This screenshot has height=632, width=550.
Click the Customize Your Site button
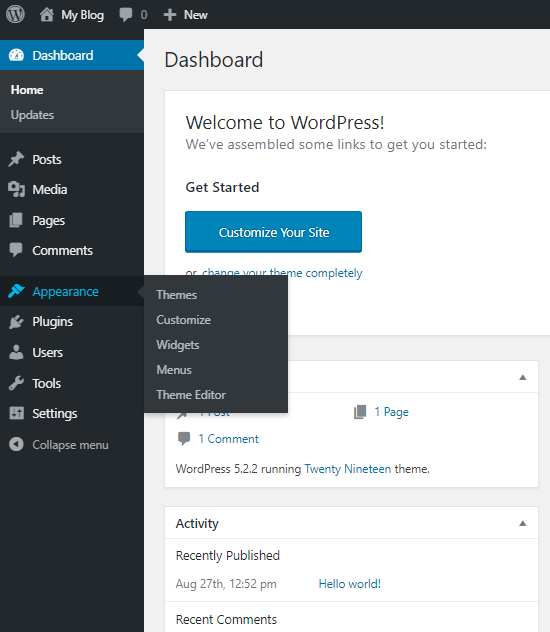(x=273, y=232)
